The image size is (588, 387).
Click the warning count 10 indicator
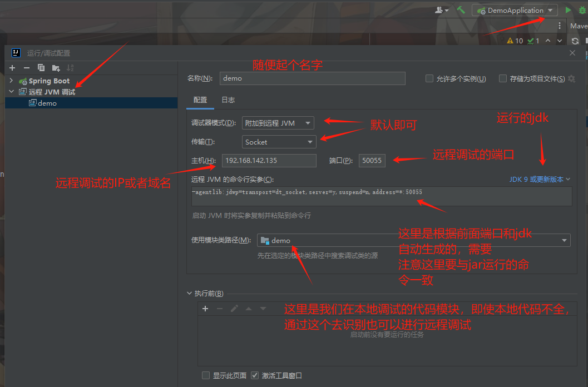click(x=515, y=41)
